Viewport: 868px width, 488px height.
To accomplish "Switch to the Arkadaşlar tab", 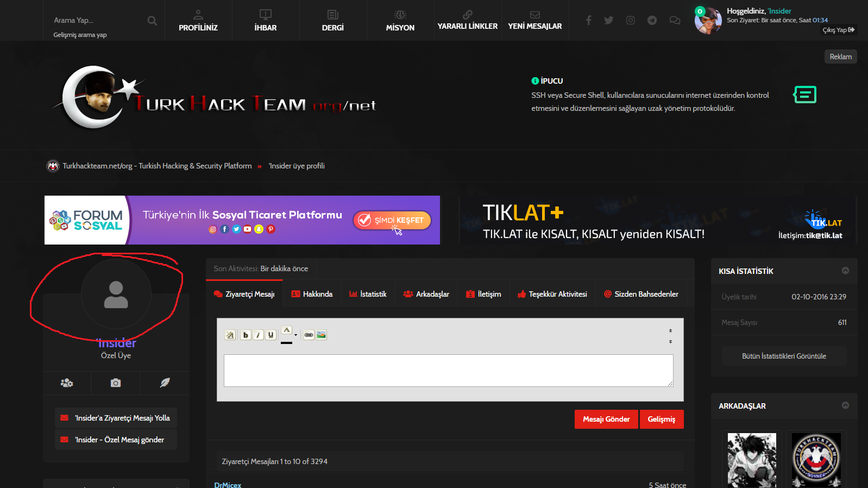I will coord(426,294).
